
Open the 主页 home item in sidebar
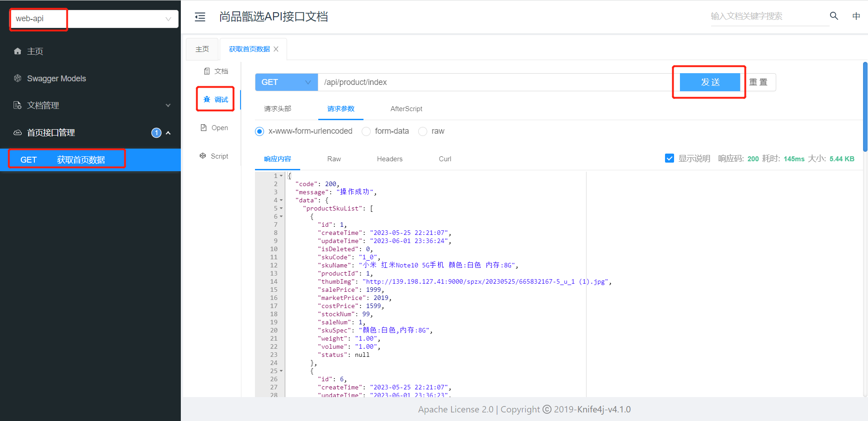pos(35,51)
